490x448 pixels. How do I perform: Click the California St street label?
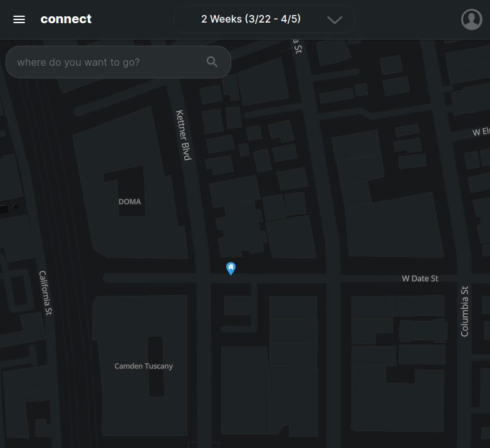click(x=46, y=293)
